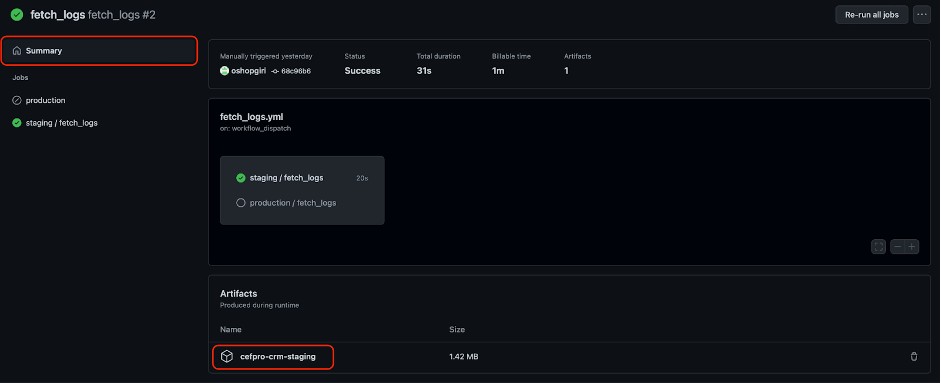Click the green success icon beside fetch_logs title
The width and height of the screenshot is (941, 383).
tap(17, 14)
